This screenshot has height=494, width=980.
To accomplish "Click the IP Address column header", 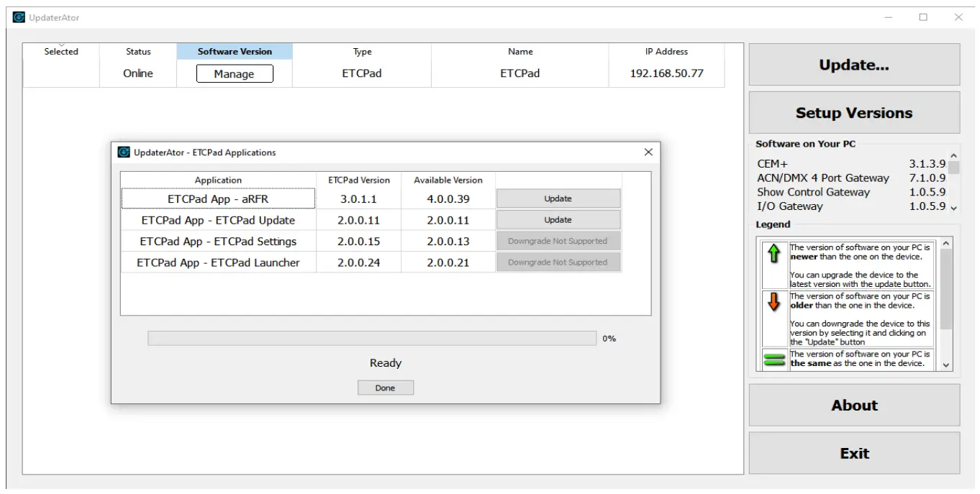I will click(666, 51).
